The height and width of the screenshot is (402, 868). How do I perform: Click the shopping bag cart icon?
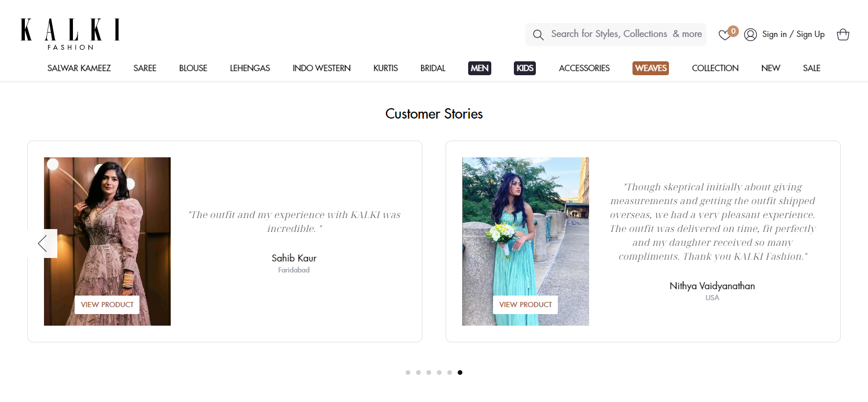pos(843,35)
